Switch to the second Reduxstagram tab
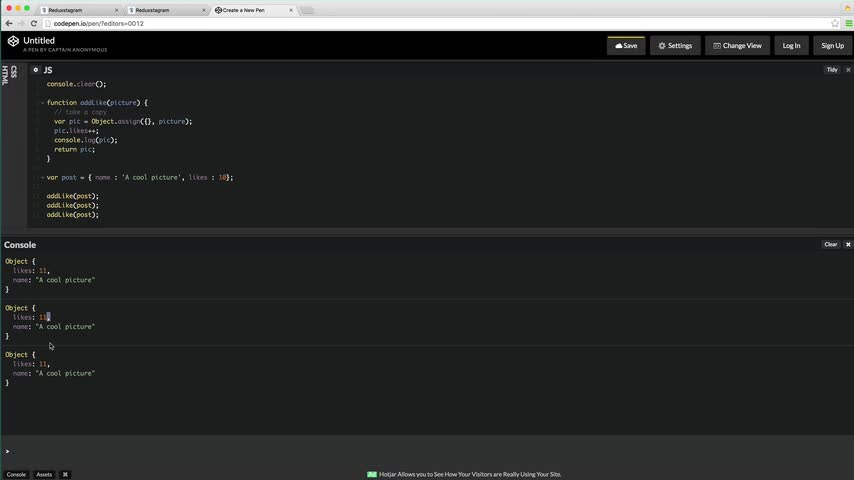 (166, 10)
